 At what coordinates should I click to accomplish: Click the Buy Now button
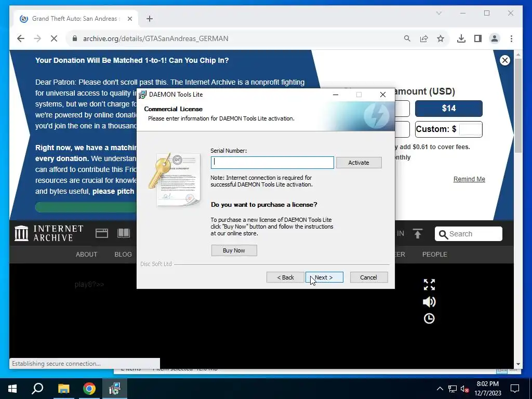234,250
